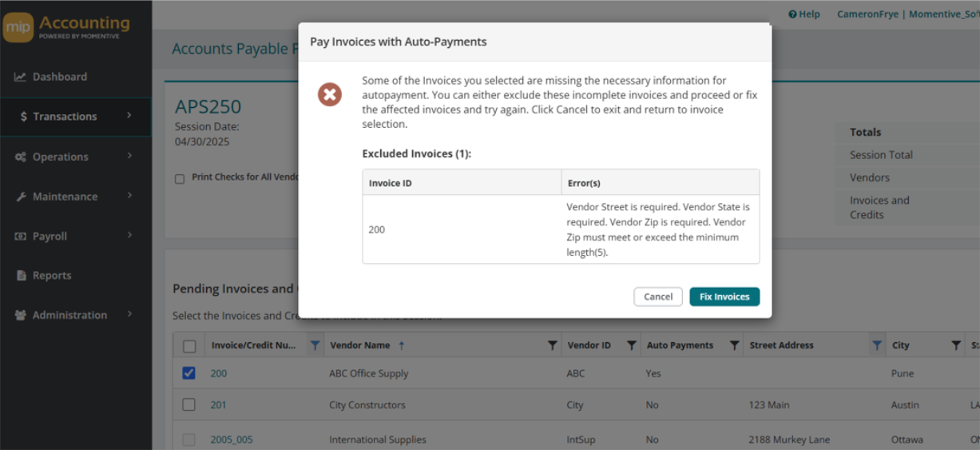The width and height of the screenshot is (980, 450).
Task: Click Cancel in the auto-payments dialog
Action: (x=658, y=297)
